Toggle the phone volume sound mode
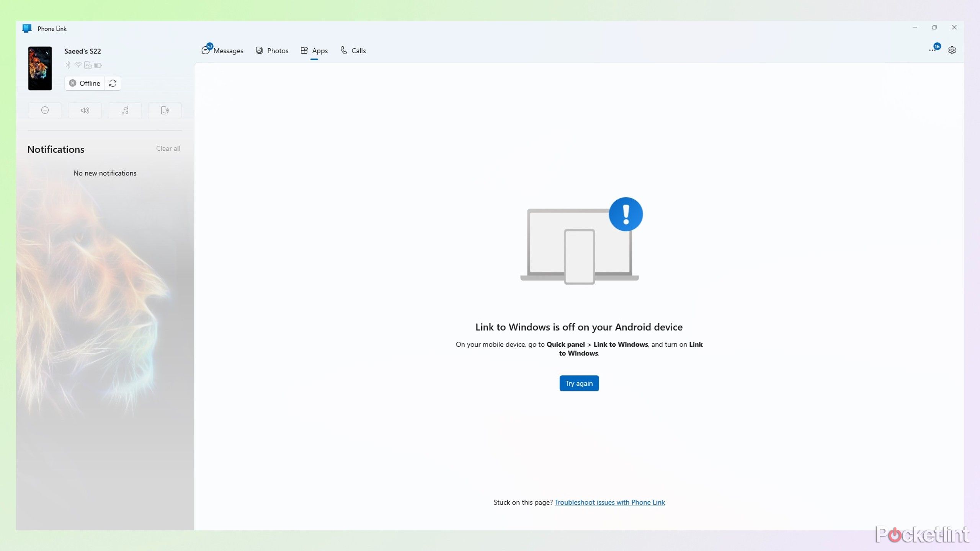The height and width of the screenshot is (551, 980). 85,110
